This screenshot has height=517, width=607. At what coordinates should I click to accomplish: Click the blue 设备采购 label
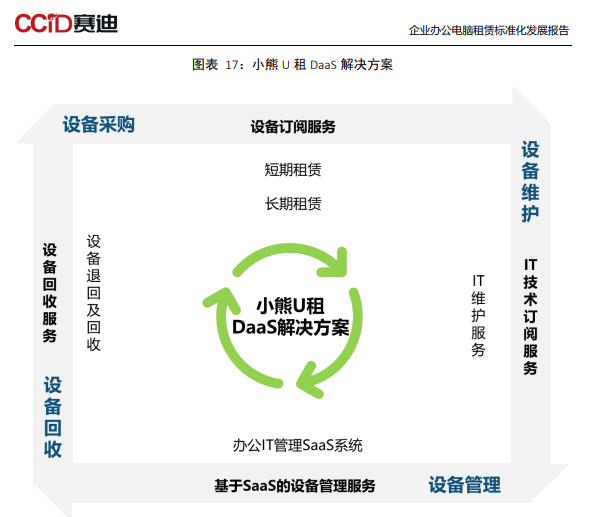tap(99, 125)
